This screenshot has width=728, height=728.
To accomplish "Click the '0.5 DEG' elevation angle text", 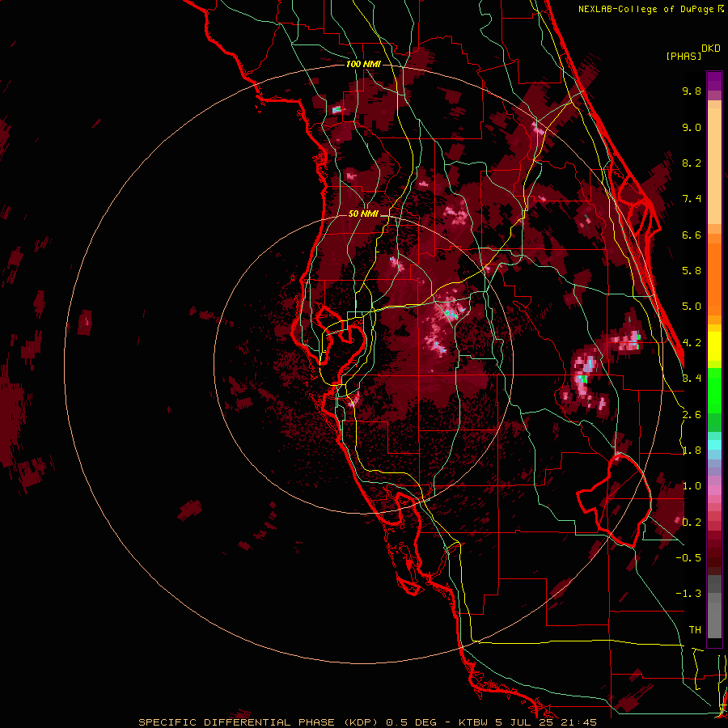I will pyautogui.click(x=411, y=722).
